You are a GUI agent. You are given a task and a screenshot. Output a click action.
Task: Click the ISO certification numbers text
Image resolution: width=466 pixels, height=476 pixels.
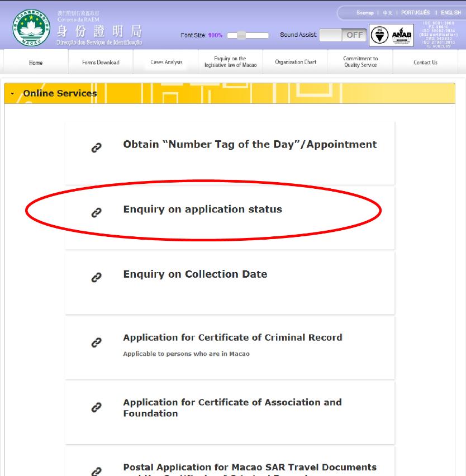pyautogui.click(x=439, y=35)
